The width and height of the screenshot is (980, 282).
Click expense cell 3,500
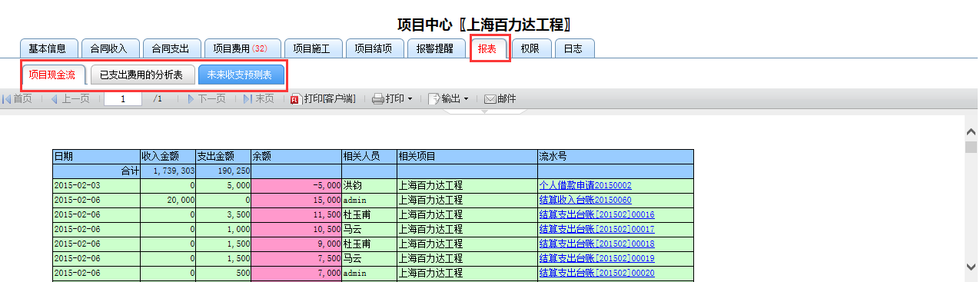pyautogui.click(x=223, y=214)
